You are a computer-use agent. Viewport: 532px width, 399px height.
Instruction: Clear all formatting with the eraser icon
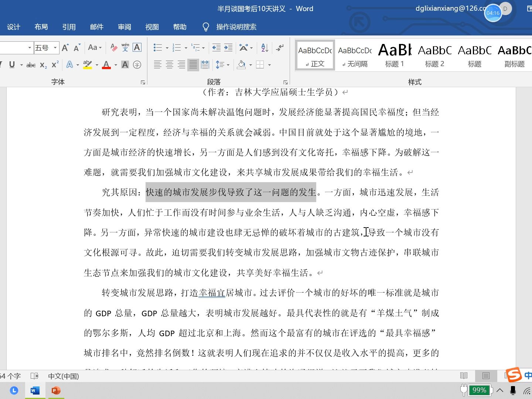(x=114, y=48)
